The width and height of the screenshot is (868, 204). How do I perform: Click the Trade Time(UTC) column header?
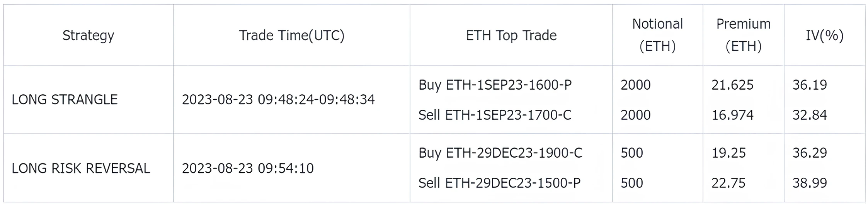[291, 35]
